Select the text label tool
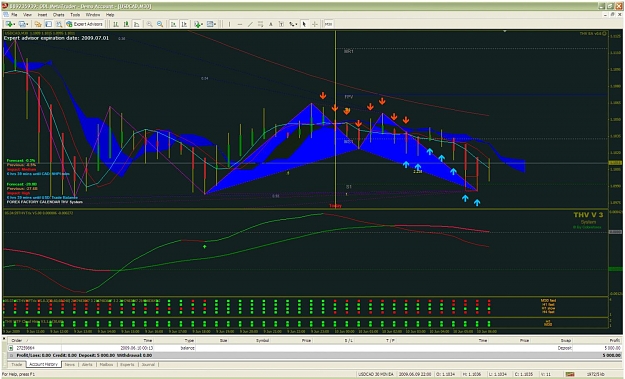This screenshot has width=625, height=379. click(281, 24)
